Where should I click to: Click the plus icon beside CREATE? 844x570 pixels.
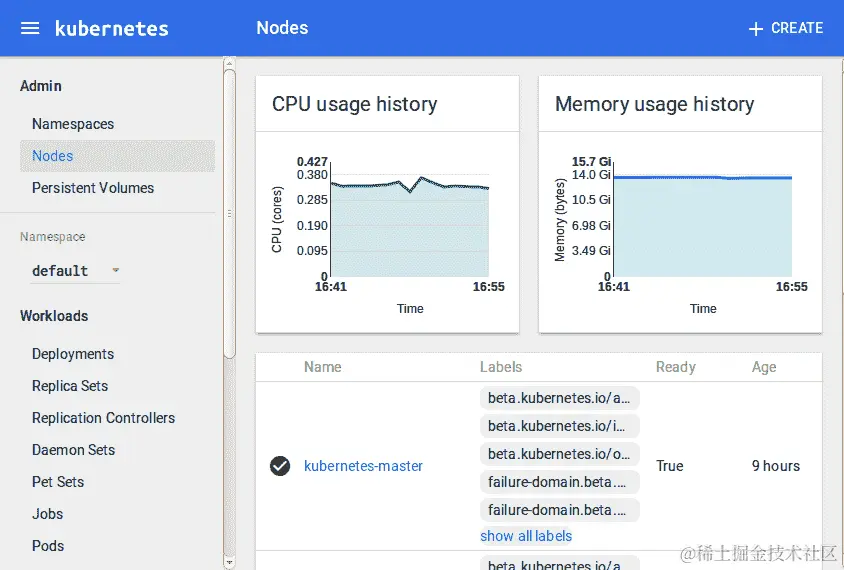(x=756, y=29)
